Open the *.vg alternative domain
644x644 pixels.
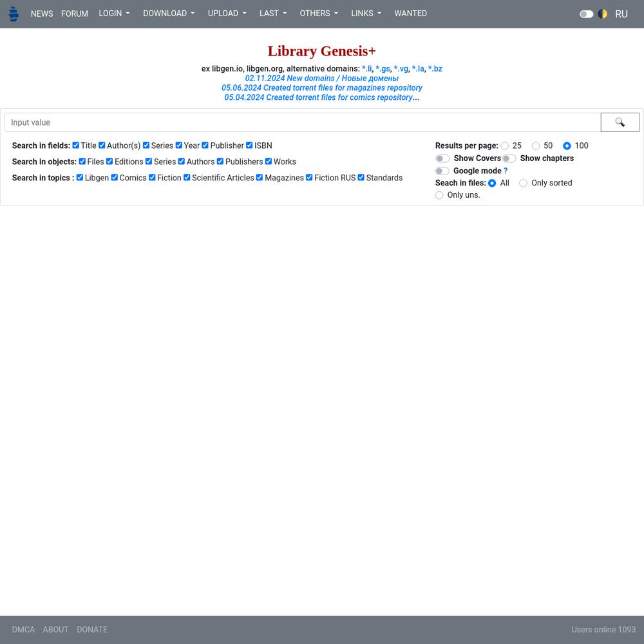(x=401, y=69)
